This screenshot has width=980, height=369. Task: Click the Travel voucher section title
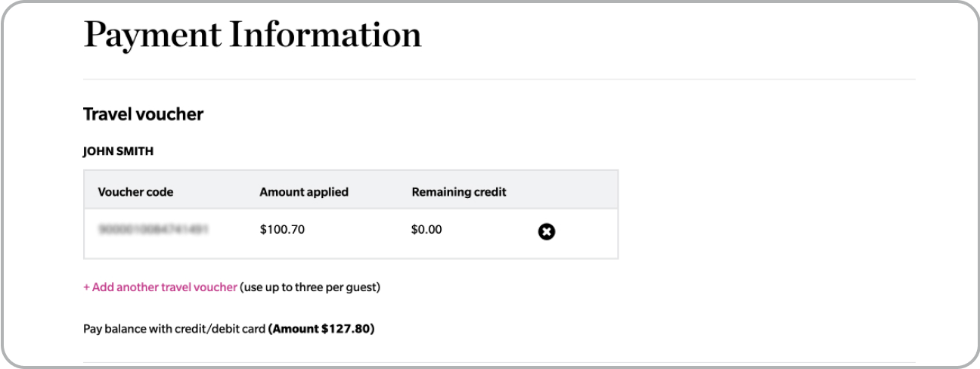(143, 114)
